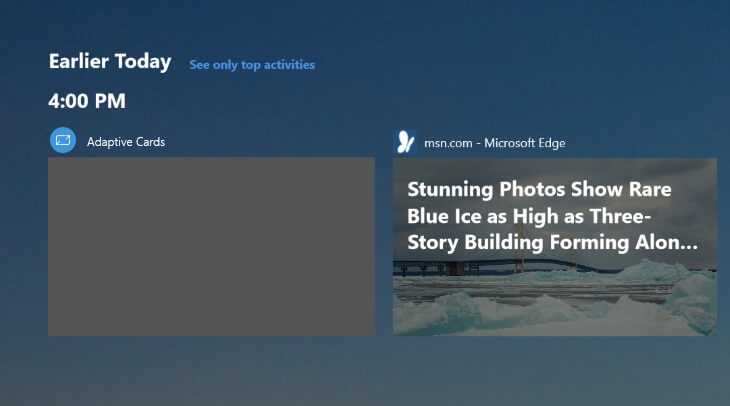
Task: Open the blank gray Adaptive Cards activity card
Action: pyautogui.click(x=211, y=246)
